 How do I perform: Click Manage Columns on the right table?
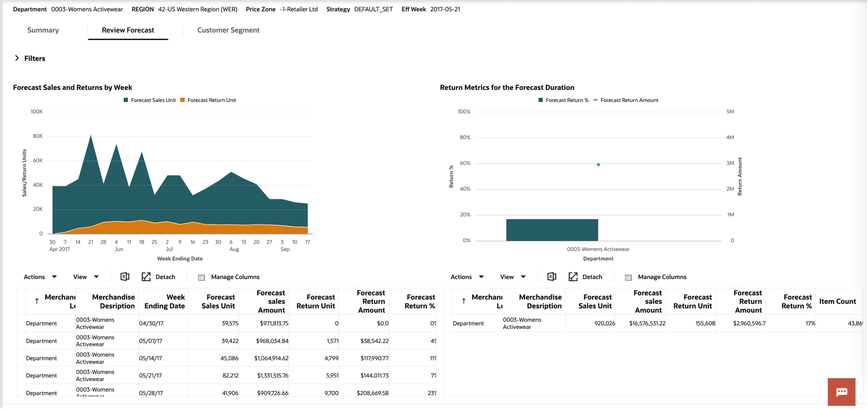click(661, 277)
